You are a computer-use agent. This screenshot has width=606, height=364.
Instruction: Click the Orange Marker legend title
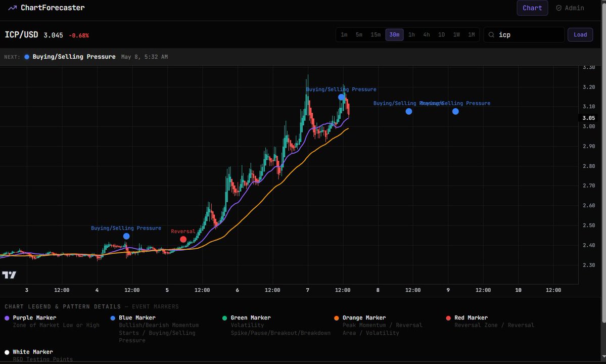pos(364,317)
